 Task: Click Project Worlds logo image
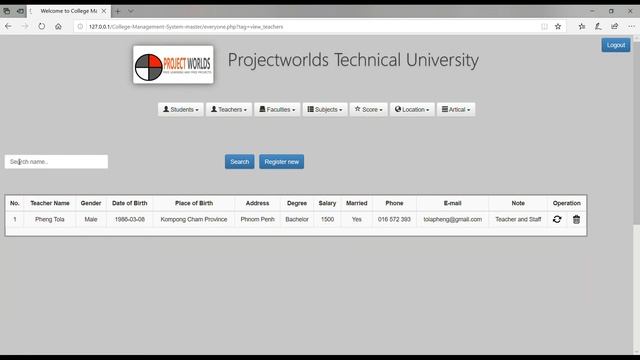pyautogui.click(x=173, y=64)
